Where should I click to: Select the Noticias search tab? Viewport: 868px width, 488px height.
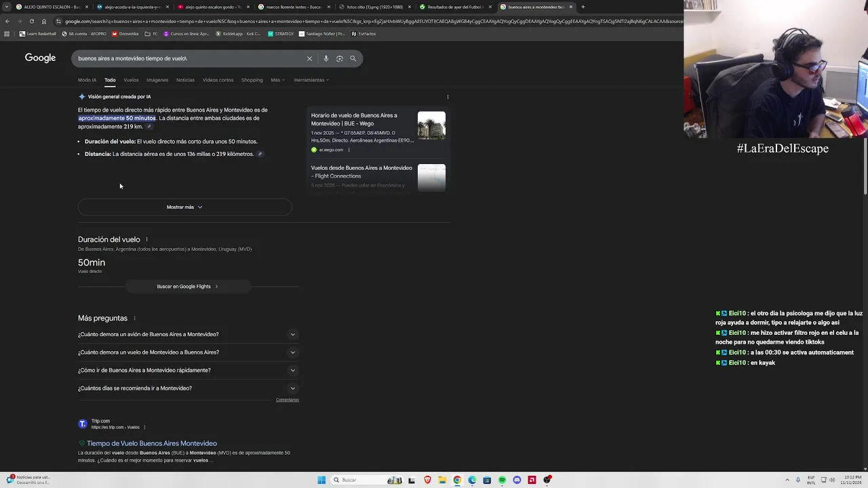coord(185,80)
